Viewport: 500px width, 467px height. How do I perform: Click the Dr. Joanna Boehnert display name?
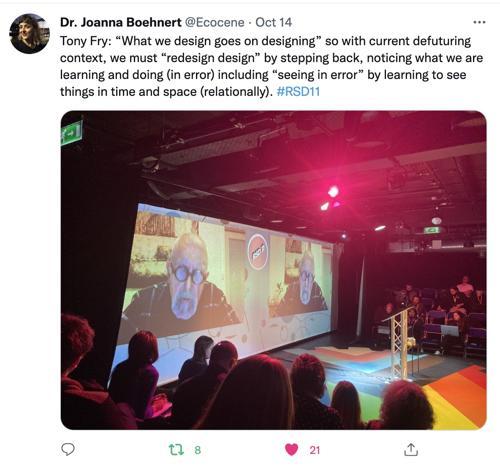pyautogui.click(x=121, y=22)
